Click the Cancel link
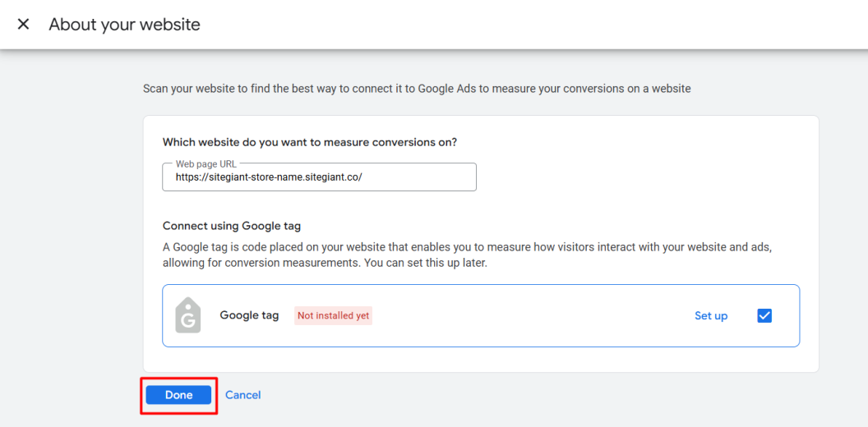Image resolution: width=868 pixels, height=427 pixels. point(242,395)
